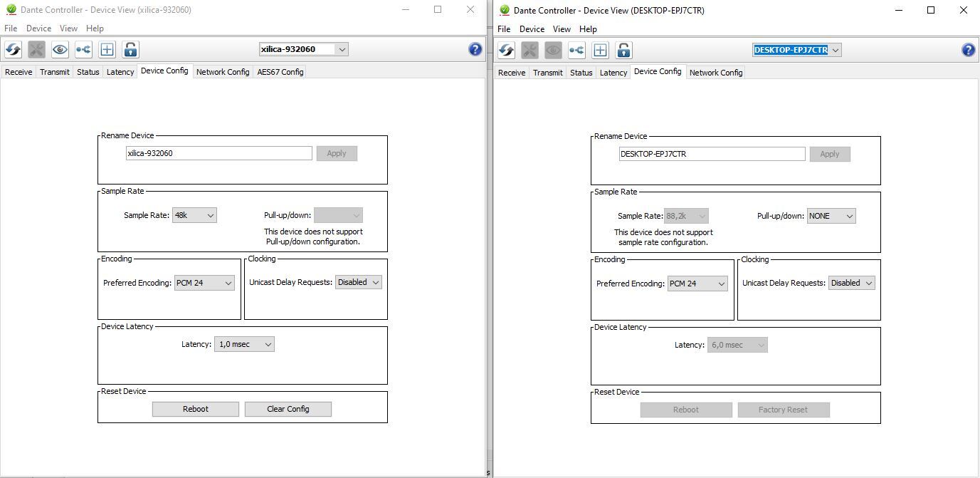Switch to Transmit tab in xilica-932060 window
This screenshot has width=980, height=478.
coord(55,72)
